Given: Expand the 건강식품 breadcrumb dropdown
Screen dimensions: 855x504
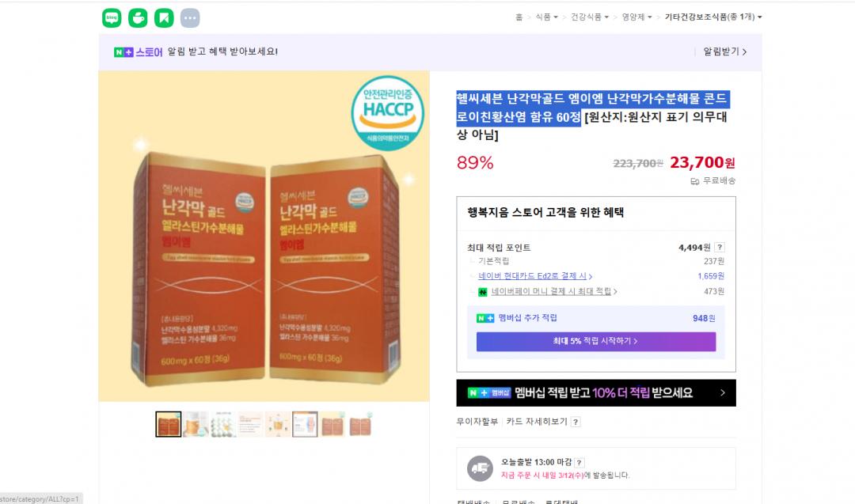Looking at the screenshot, I should click(x=590, y=17).
